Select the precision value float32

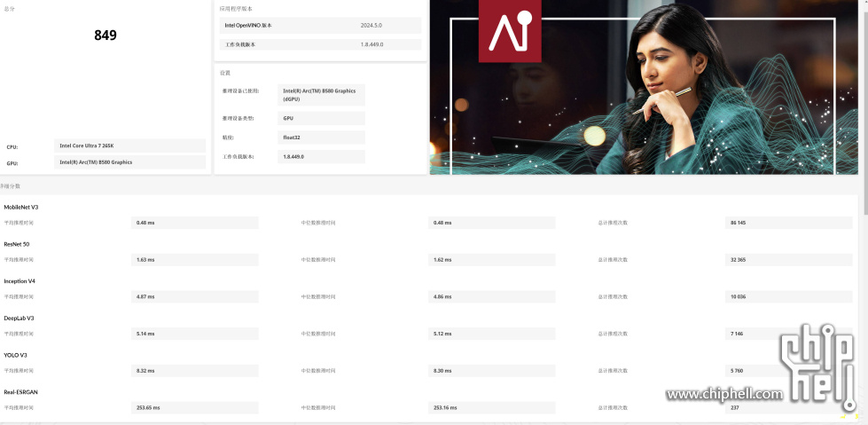[321, 138]
